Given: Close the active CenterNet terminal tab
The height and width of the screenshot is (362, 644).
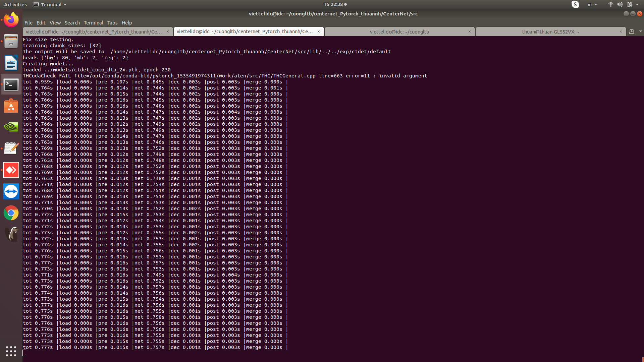Looking at the screenshot, I should [x=319, y=32].
